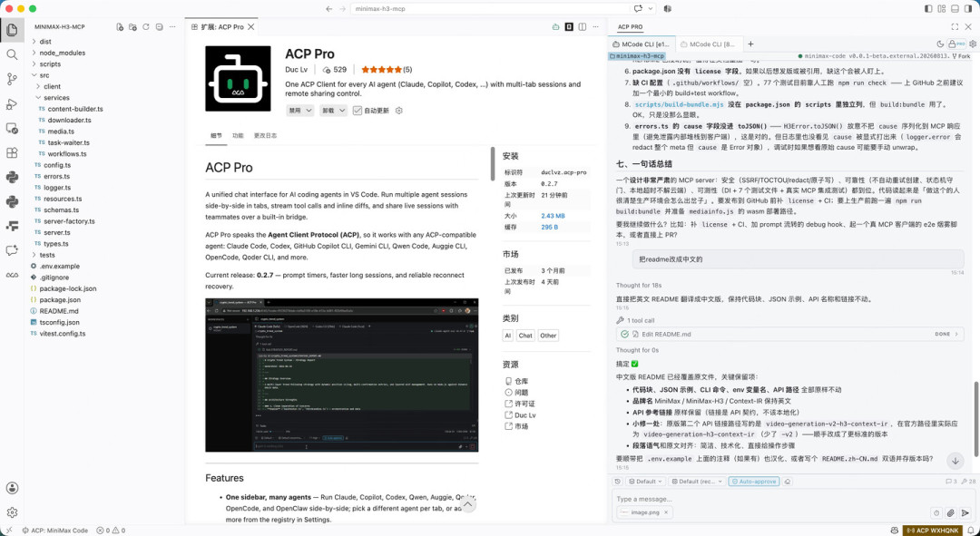Refresh the Explorer file tree
This screenshot has height=536, width=980.
(145, 27)
